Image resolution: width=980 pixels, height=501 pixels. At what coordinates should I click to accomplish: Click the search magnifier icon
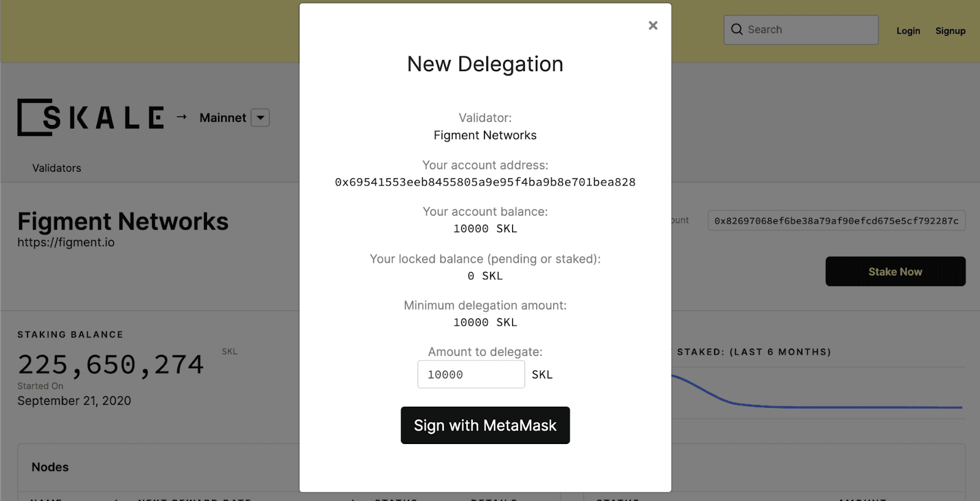tap(737, 29)
